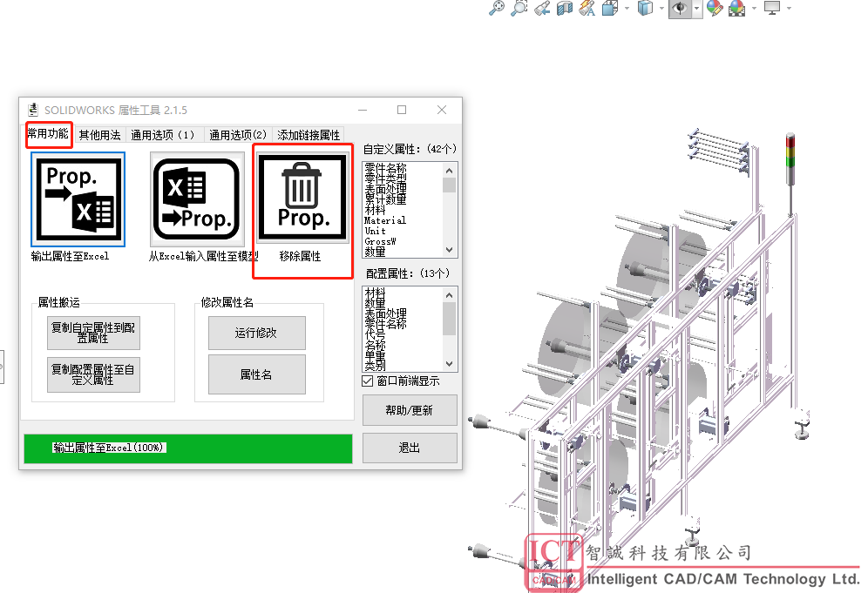
Task: Click the View Settings monitor icon
Action: pos(771,8)
